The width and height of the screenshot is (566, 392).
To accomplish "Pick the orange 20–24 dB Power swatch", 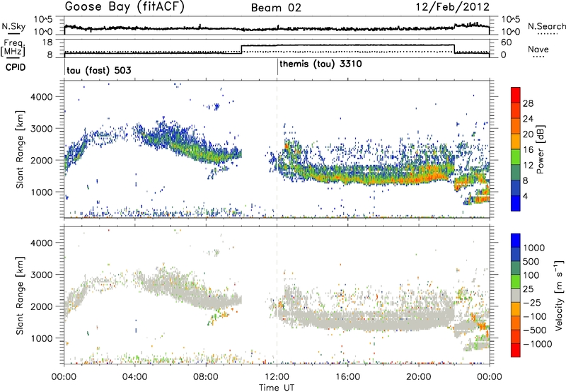I will (516, 126).
